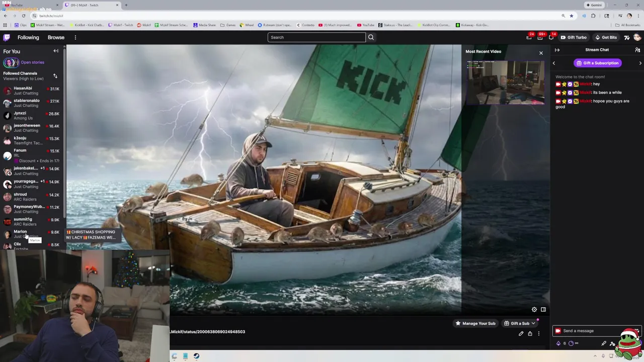Screen dimensions: 644x362
Task: Show next chat header item arrow
Action: coord(640,63)
